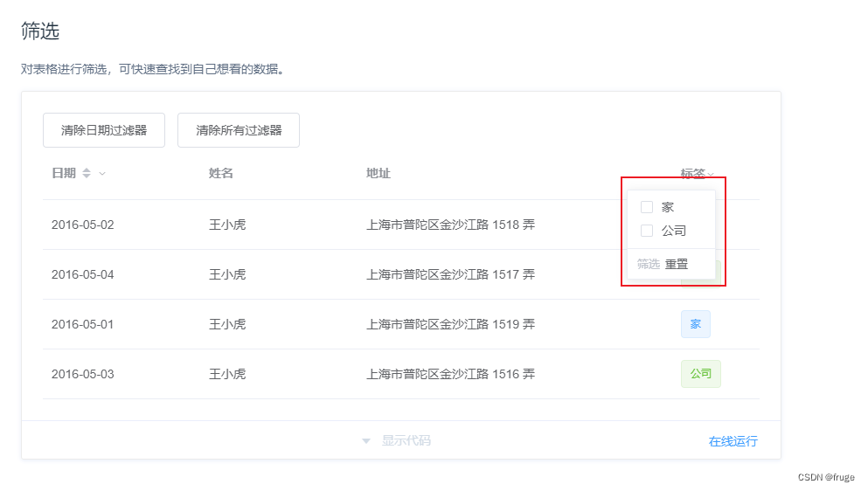
Task: Click the 筛选 page heading
Action: tap(40, 31)
